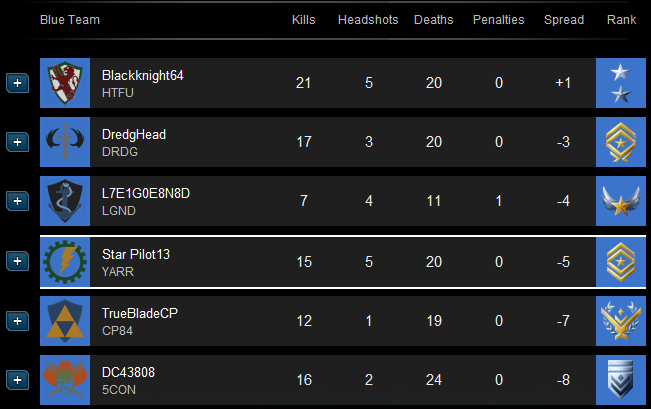Click DC43808's orange emblem icon
Image resolution: width=651 pixels, height=409 pixels.
(x=65, y=380)
